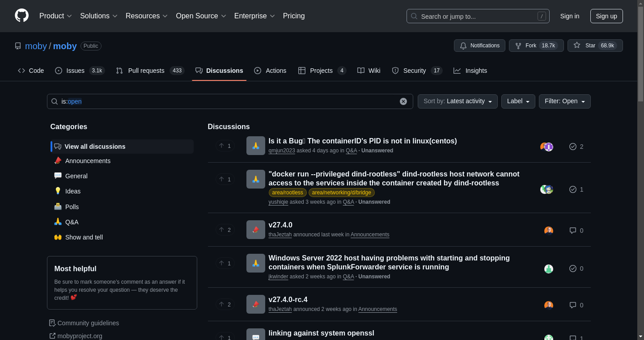This screenshot has height=340, width=644.
Task: Open thaJeztah profile on v27.4.0 row
Action: pos(280,235)
